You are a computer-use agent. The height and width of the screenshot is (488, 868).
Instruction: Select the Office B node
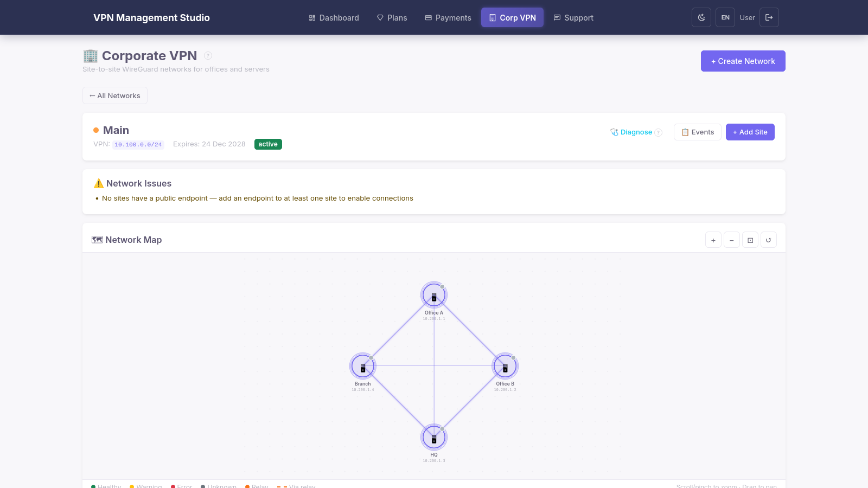pos(505,367)
